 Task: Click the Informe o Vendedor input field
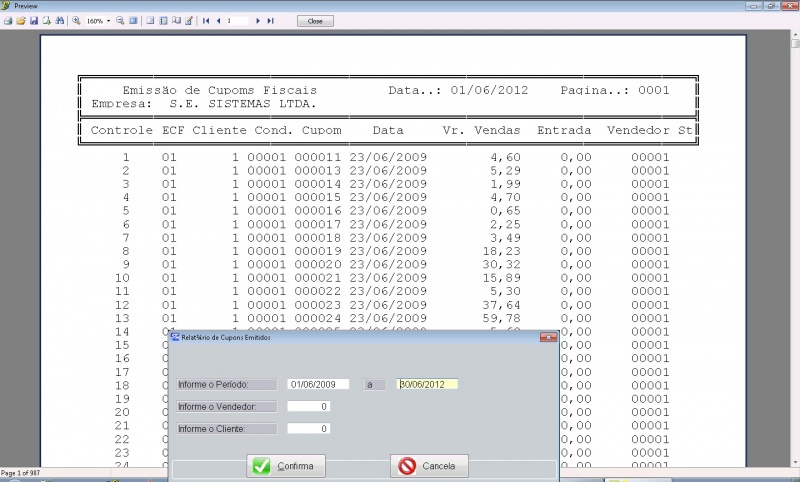[309, 406]
